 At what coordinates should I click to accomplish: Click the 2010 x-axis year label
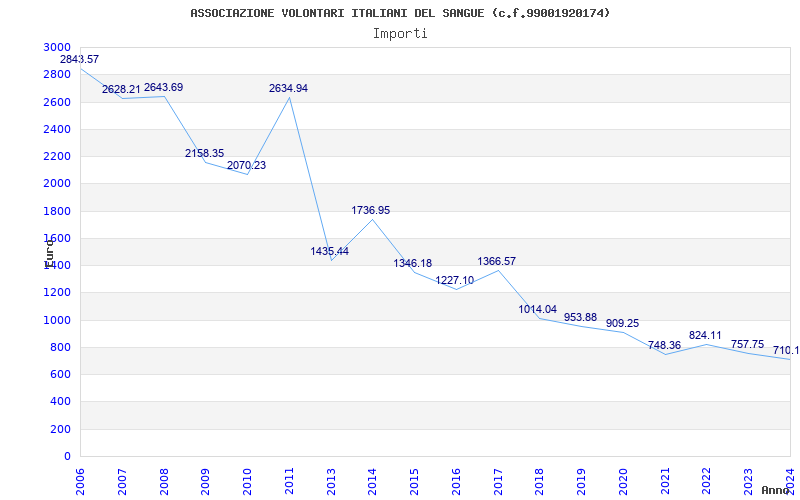247,481
